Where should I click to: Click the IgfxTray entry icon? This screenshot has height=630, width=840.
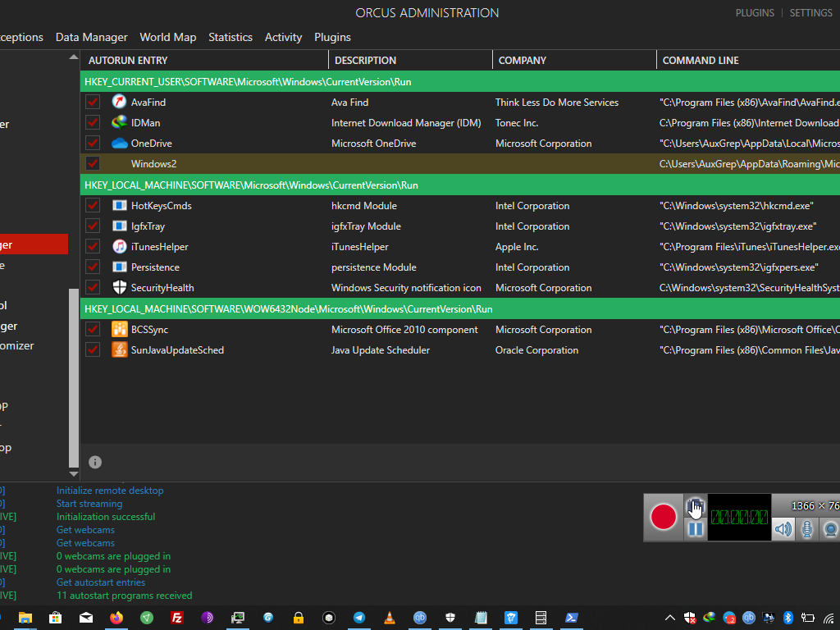tap(119, 226)
